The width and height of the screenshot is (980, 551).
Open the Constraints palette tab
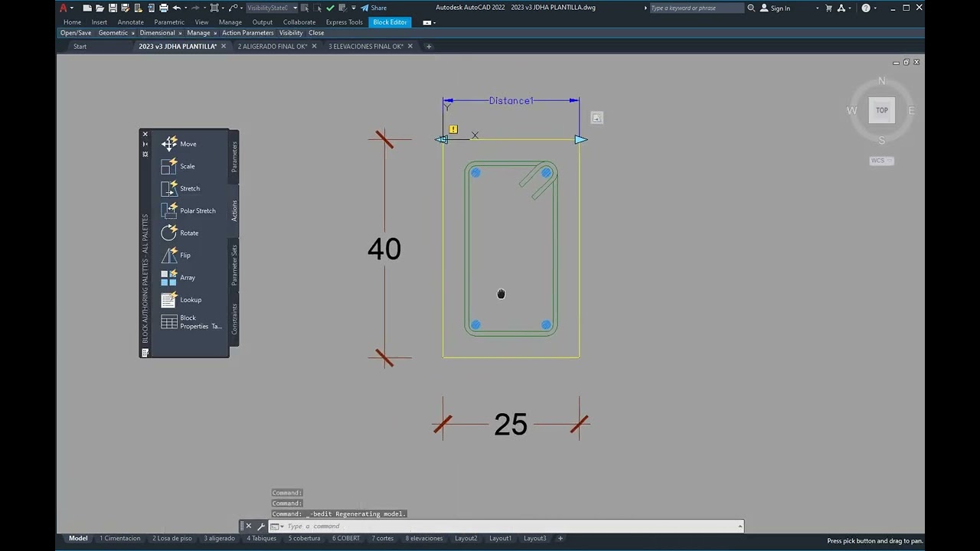tap(234, 318)
